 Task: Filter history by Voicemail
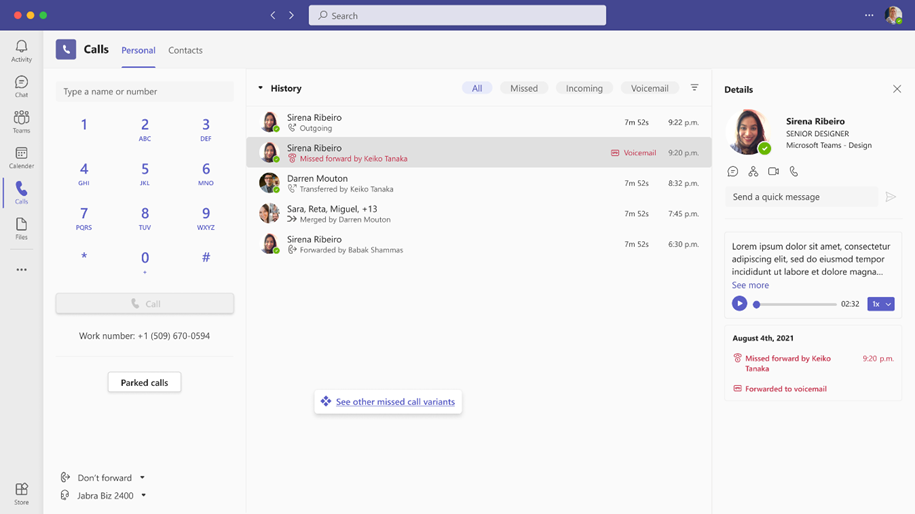click(649, 88)
